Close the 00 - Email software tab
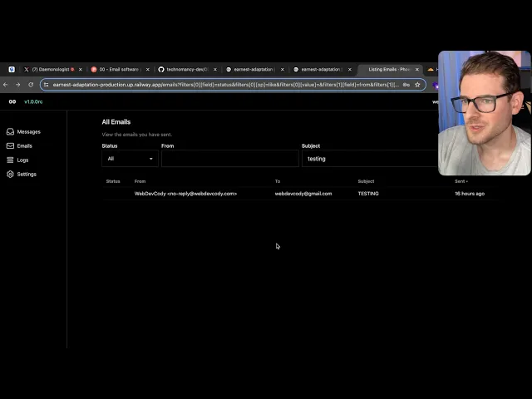This screenshot has width=532, height=399. [x=148, y=69]
